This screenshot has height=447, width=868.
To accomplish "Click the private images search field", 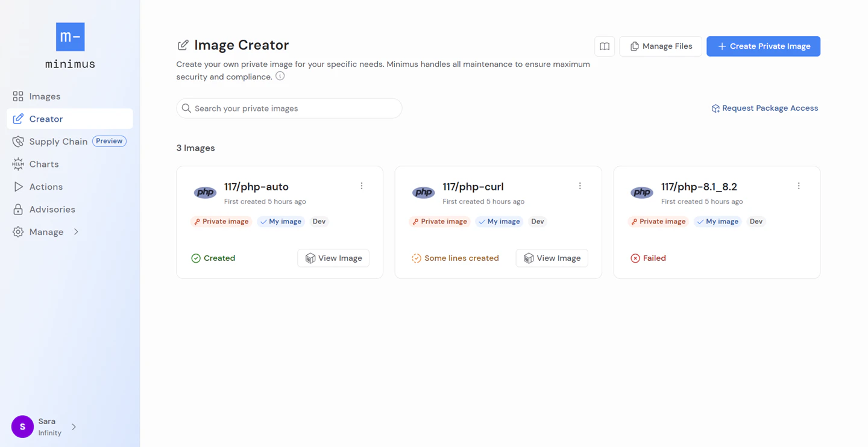I will click(289, 108).
